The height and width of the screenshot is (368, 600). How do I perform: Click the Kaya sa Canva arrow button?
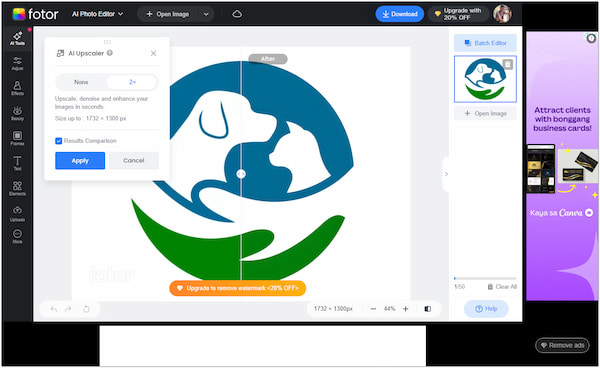coord(589,213)
